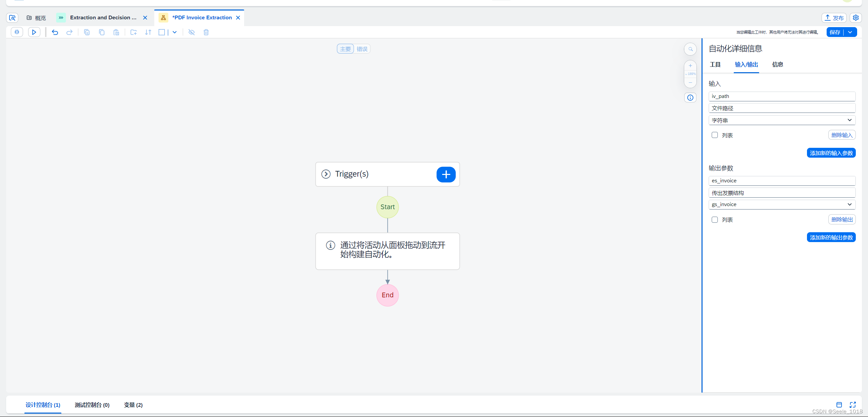Zoom in the canvas with plus
The image size is (868, 417).
(690, 65)
